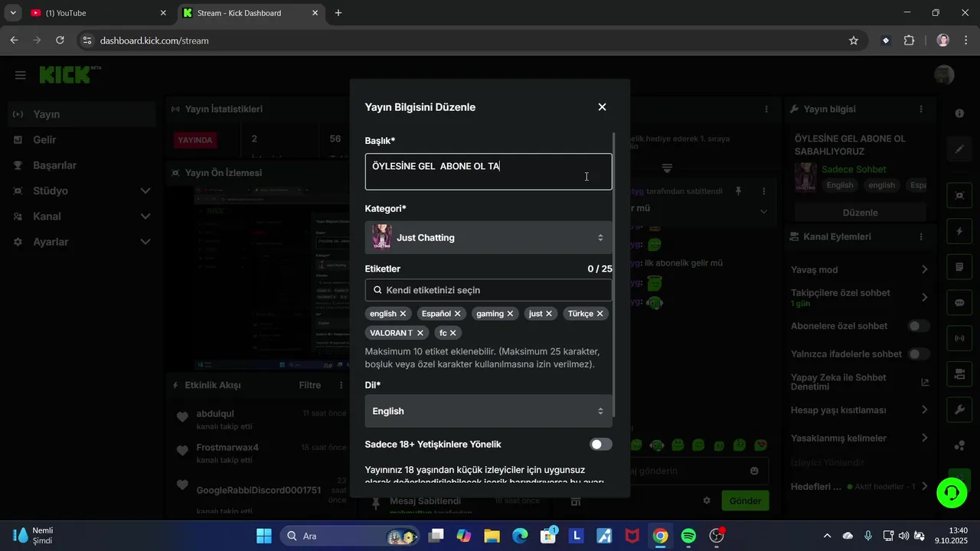Click the broadcast signal icon in right rail
This screenshot has width=980, height=551.
(959, 337)
